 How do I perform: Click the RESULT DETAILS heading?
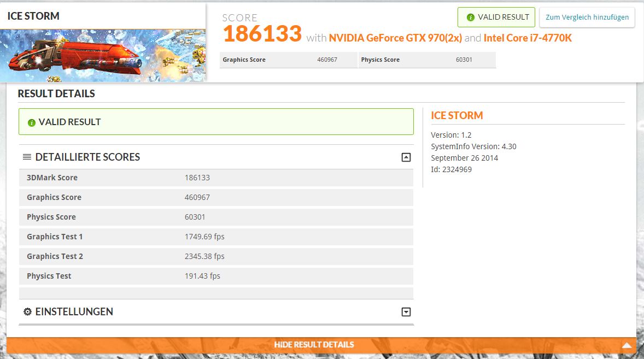click(x=56, y=93)
